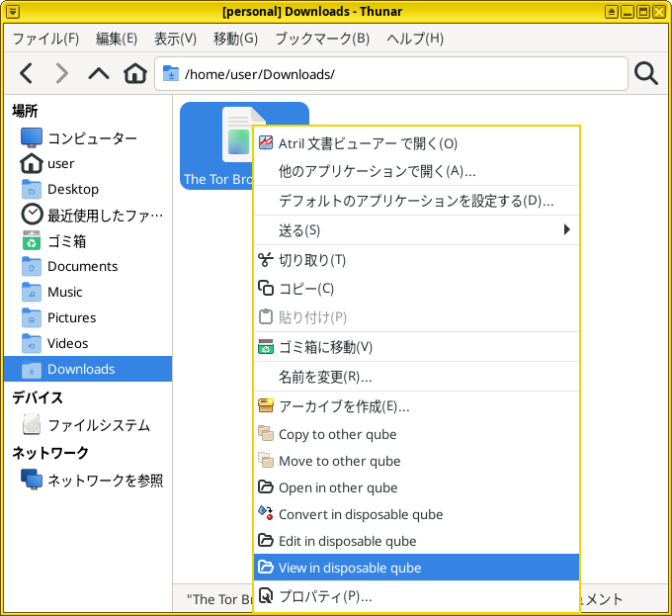Click the Music folder icon in sidebar
The width and height of the screenshot is (672, 616).
pos(32,292)
